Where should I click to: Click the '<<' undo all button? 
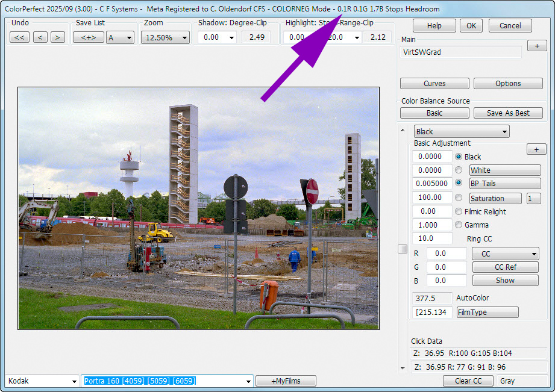(x=19, y=37)
